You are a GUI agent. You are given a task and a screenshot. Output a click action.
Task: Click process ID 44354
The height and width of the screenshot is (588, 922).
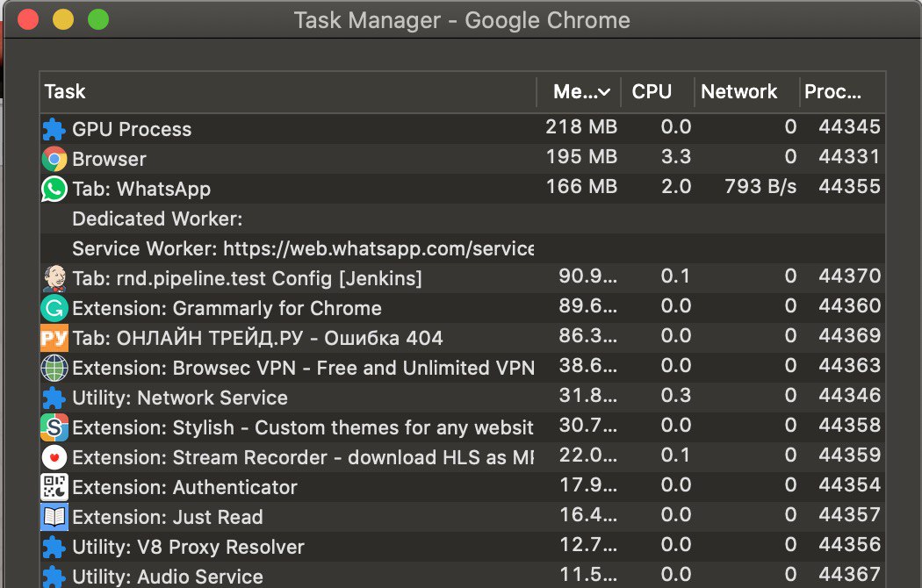click(850, 485)
